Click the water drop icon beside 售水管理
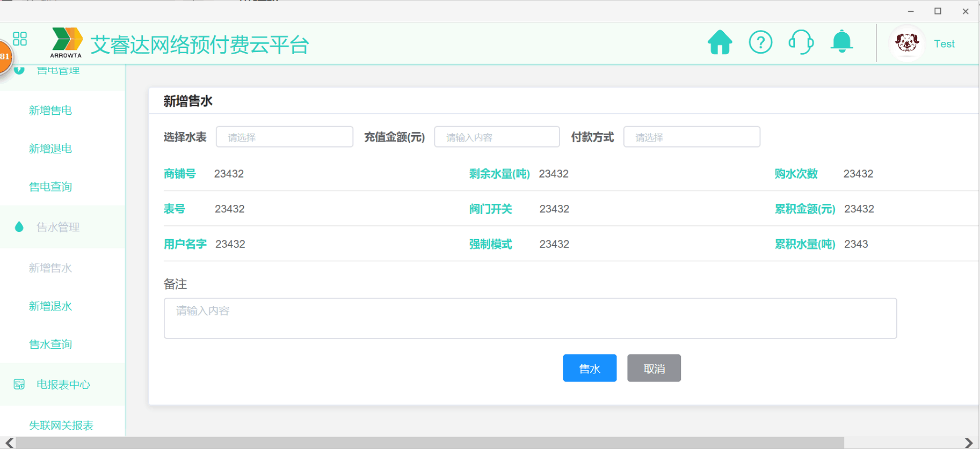 click(x=19, y=227)
